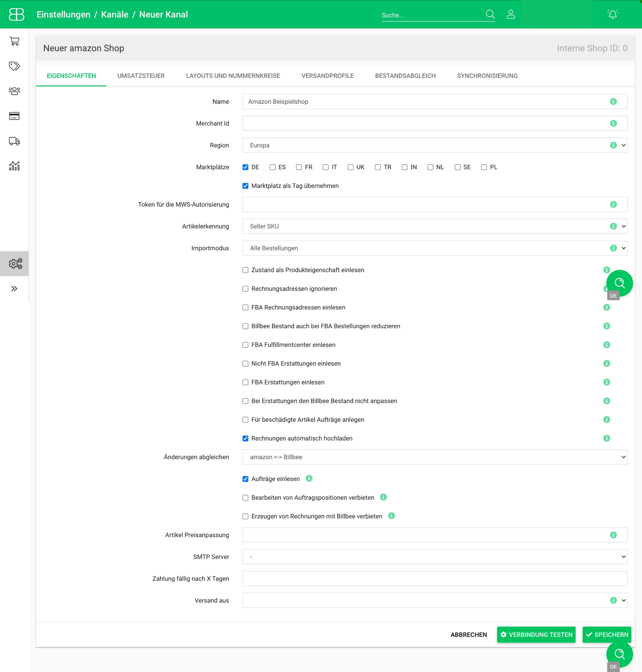The image size is (642, 672).
Task: Go to Einstellungen breadcrumb link
Action: coord(63,14)
